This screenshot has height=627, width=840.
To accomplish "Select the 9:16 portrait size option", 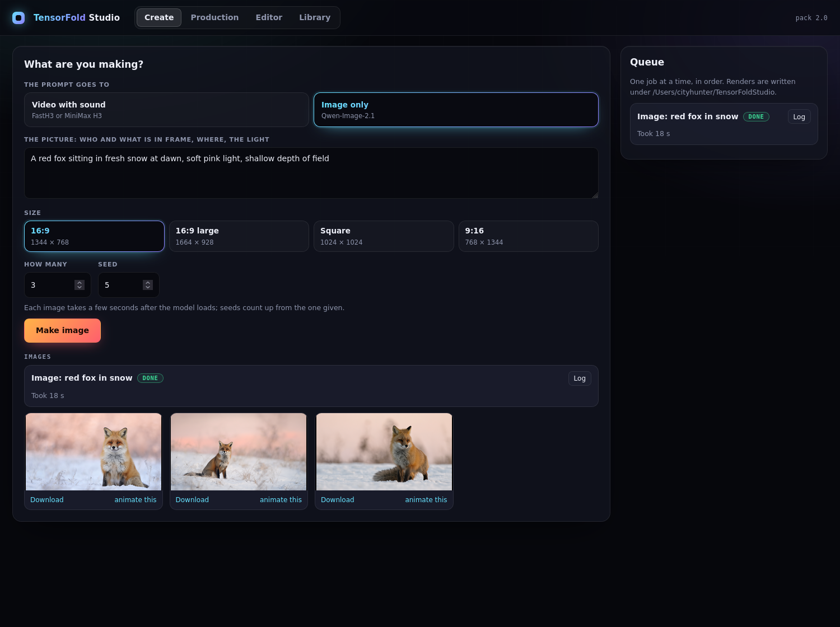I will (529, 236).
